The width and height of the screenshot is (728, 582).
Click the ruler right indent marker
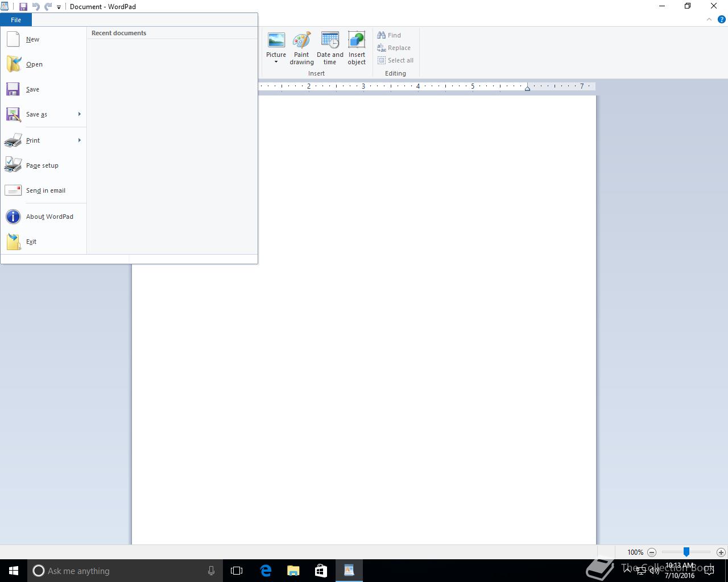527,88
